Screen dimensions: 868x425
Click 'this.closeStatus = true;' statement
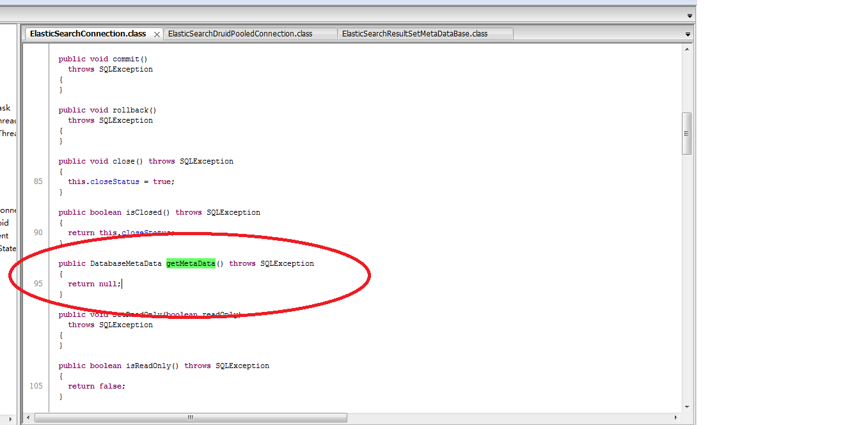pos(121,182)
